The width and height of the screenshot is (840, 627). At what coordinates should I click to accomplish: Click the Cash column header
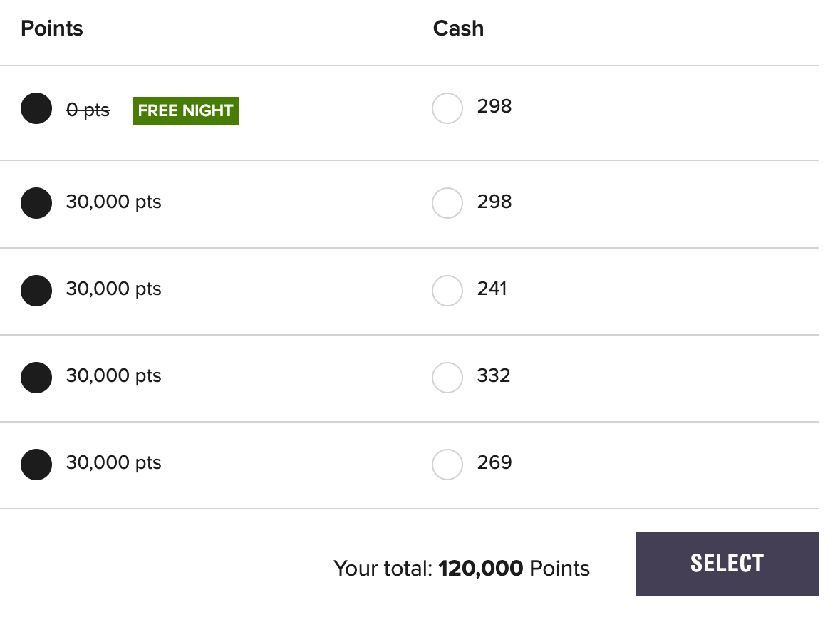(458, 28)
